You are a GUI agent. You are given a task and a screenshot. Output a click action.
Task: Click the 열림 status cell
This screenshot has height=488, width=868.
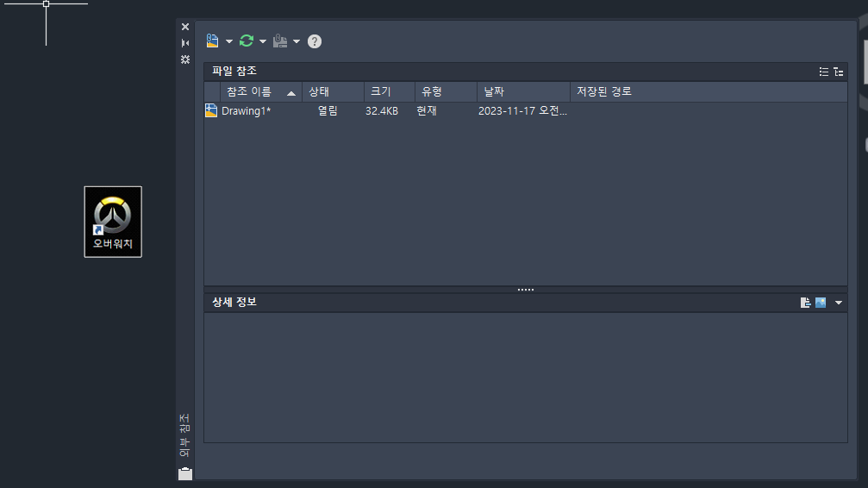click(x=328, y=110)
